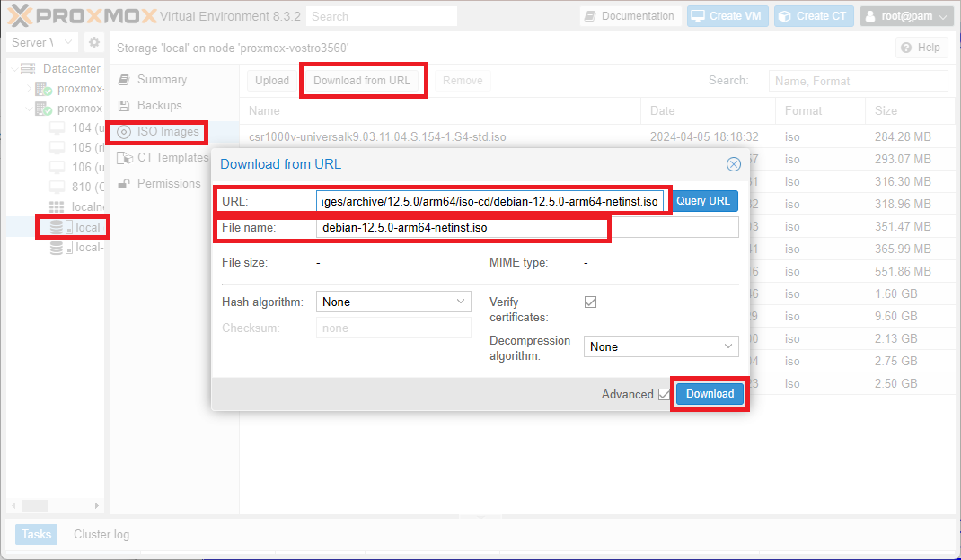This screenshot has height=560, width=961.
Task: Click the tree horizontal scrollbar thumb
Action: (x=35, y=505)
